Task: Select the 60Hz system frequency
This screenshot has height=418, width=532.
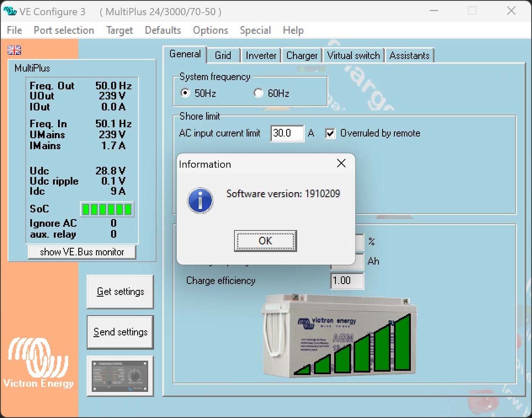Action: tap(259, 93)
